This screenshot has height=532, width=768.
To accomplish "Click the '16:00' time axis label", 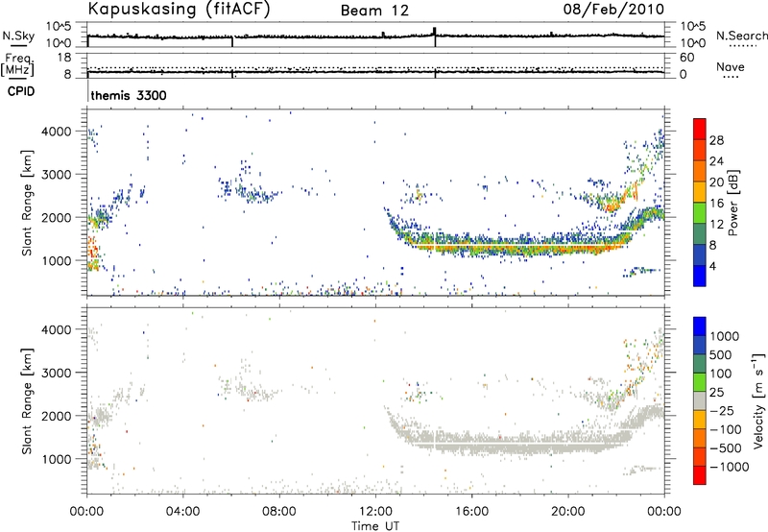I will point(471,512).
